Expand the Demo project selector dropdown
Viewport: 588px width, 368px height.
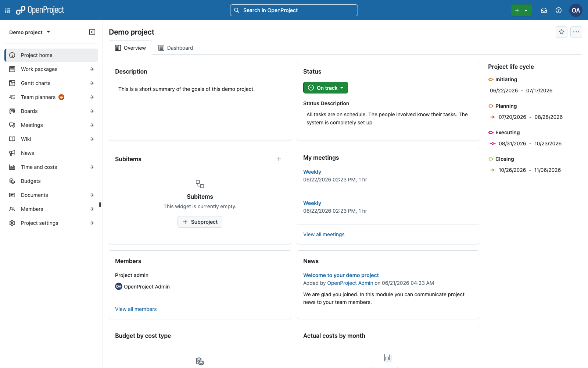[x=30, y=32]
